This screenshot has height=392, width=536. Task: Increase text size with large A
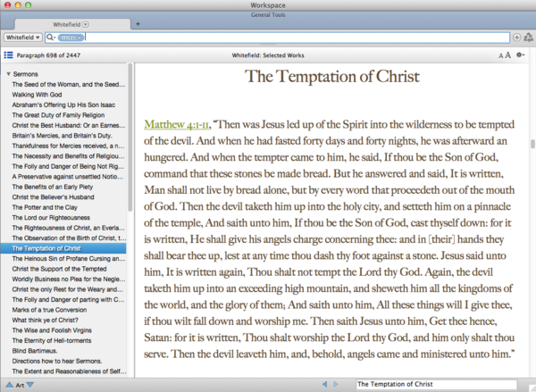tap(508, 55)
